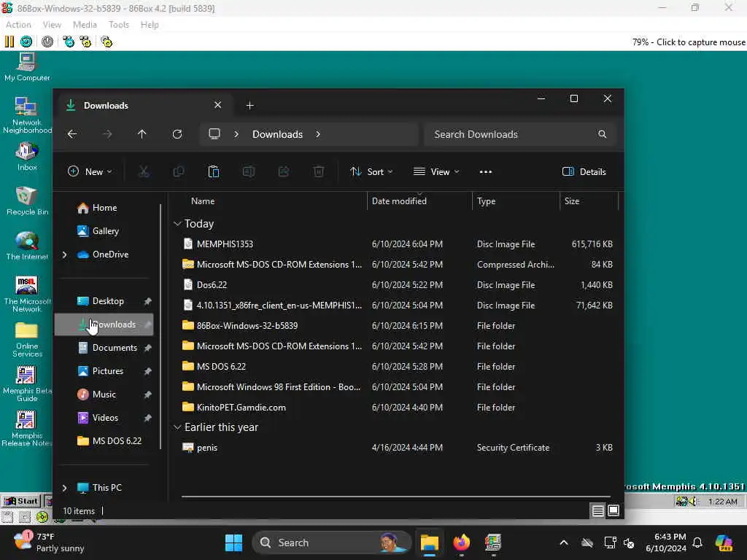Click the Memphis Start button
The width and height of the screenshot is (747, 560).
pyautogui.click(x=21, y=501)
